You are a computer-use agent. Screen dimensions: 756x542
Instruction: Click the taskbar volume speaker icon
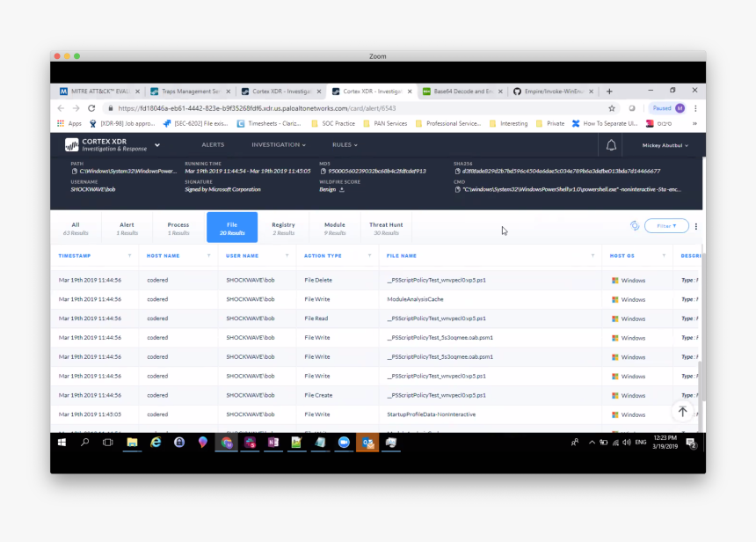pos(626,442)
